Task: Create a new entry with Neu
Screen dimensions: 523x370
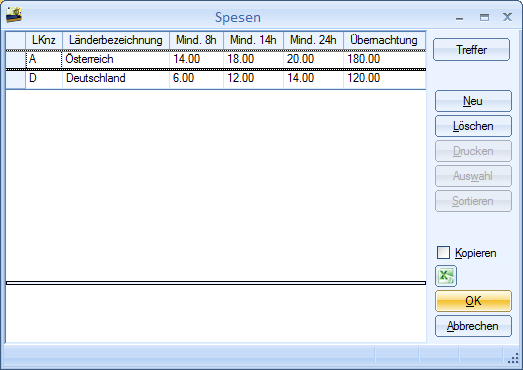Action: click(x=473, y=101)
